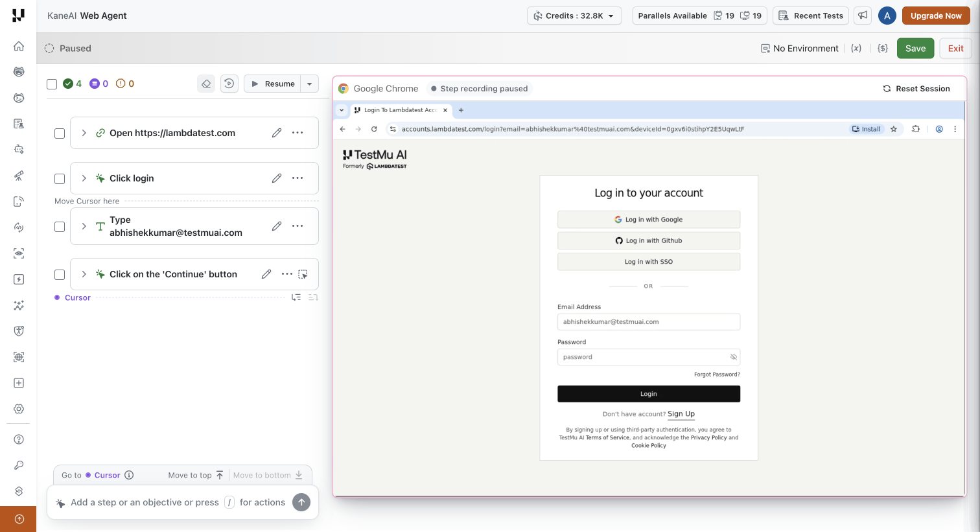Image resolution: width=980 pixels, height=532 pixels.
Task: Click the orange upload arrow icon at sidebar bottom
Action: click(18, 519)
